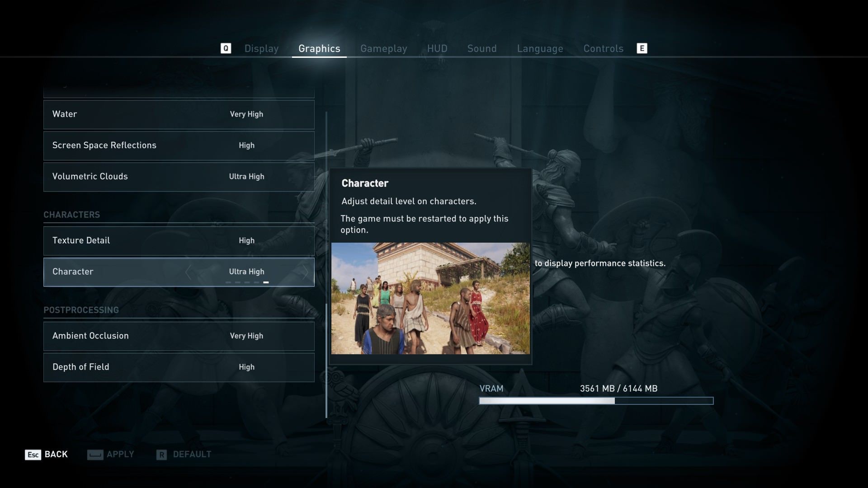Click the Q icon on left nav
The height and width of the screenshot is (488, 868).
click(225, 48)
